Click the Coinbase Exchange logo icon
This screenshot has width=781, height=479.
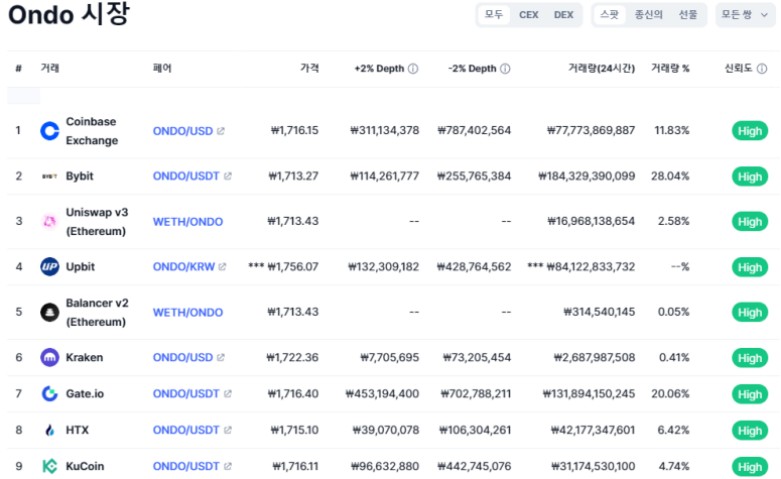tap(49, 131)
